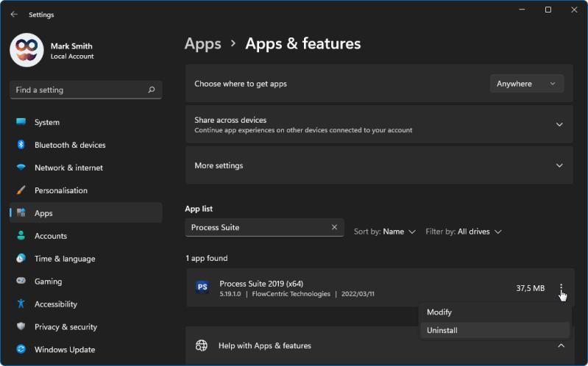Clear the app list search text
The image size is (588, 366).
point(334,228)
